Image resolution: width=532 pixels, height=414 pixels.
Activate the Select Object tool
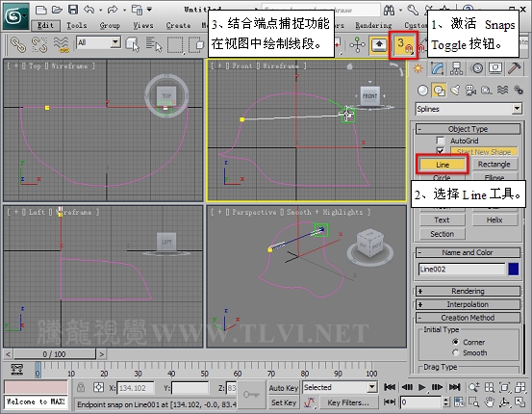coord(133,45)
